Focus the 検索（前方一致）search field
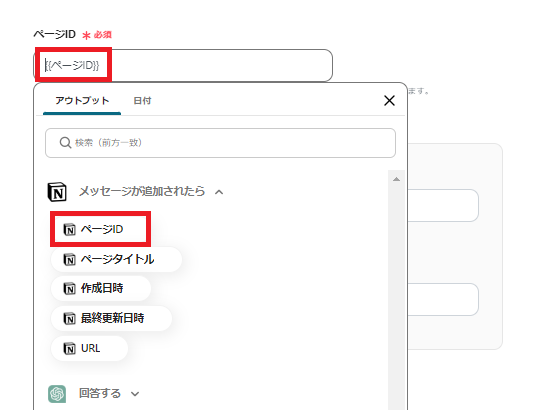 click(220, 143)
